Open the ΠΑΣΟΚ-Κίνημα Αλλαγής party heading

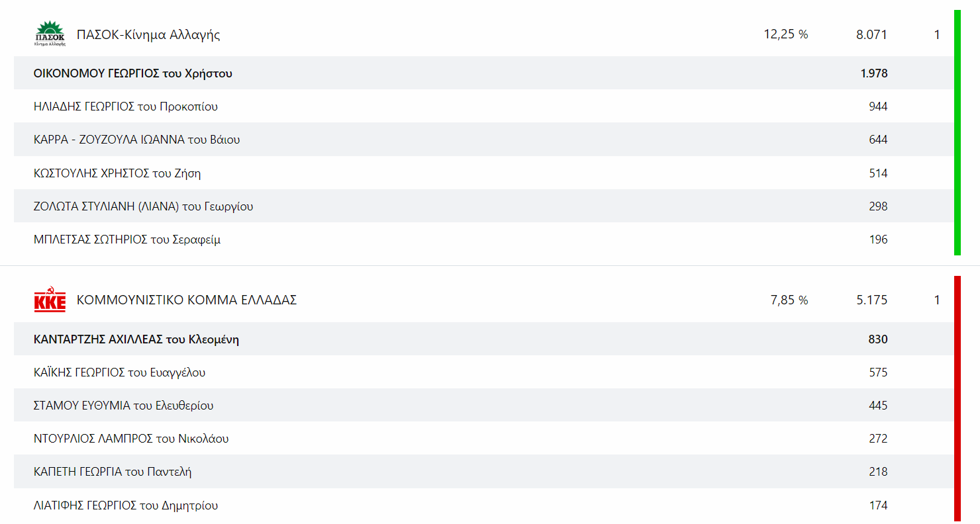[x=148, y=35]
